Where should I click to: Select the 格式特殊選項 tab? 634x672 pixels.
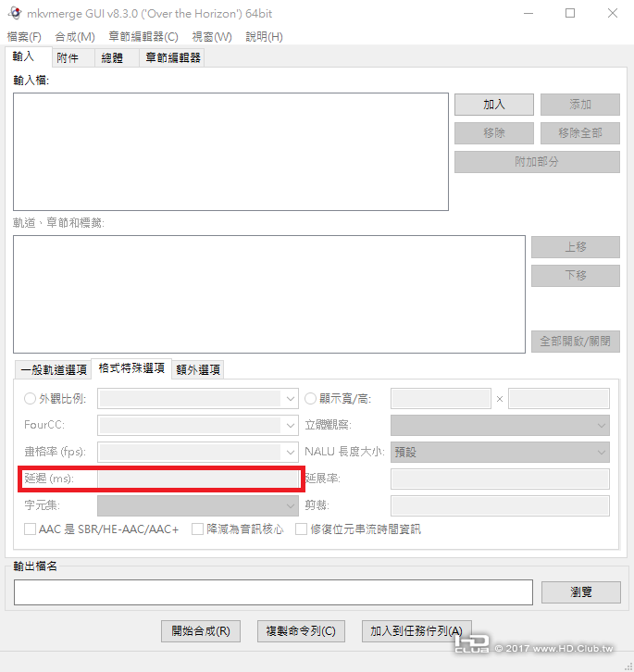(x=131, y=368)
